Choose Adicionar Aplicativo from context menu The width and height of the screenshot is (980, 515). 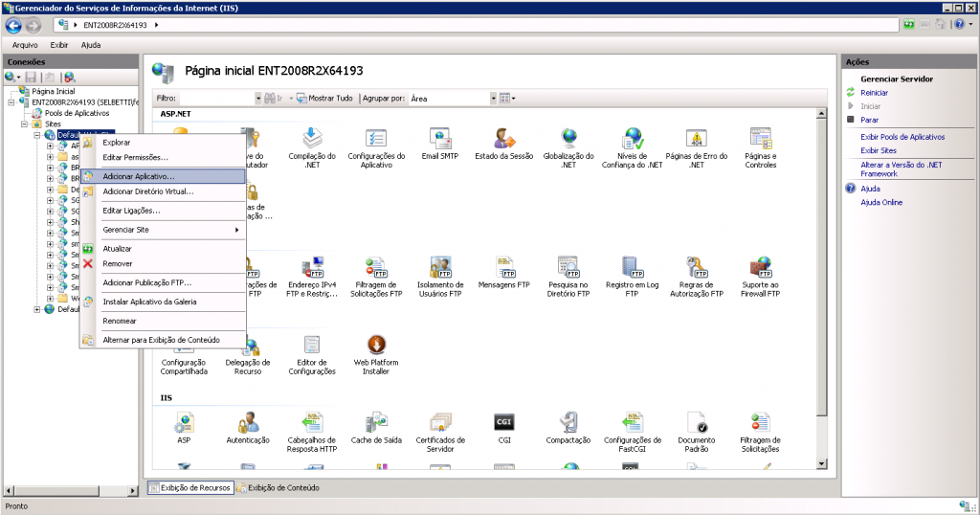tap(163, 176)
